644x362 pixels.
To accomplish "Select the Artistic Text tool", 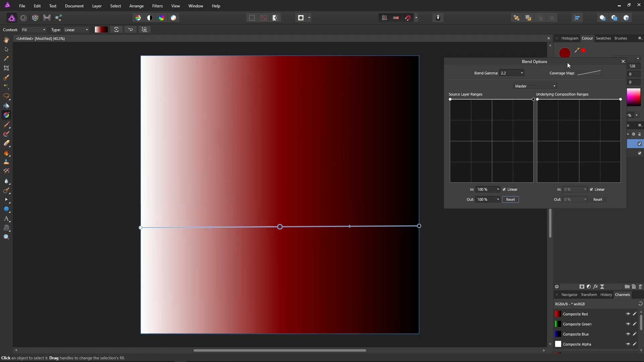I will (x=6, y=219).
